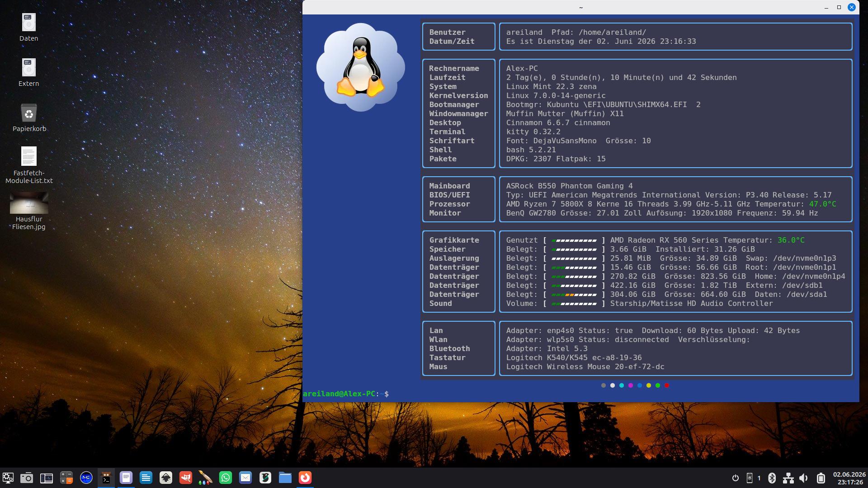Select the Daten drive desktop icon
868x488 pixels.
pyautogui.click(x=28, y=27)
